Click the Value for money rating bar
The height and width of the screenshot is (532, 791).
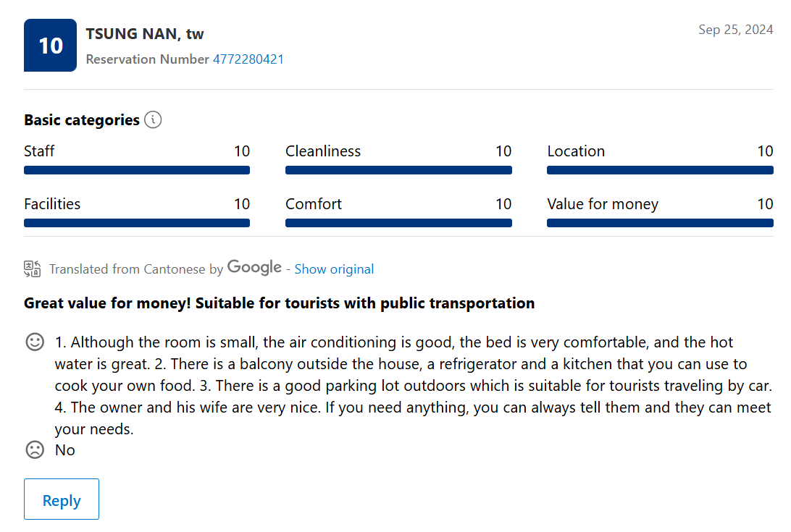pos(660,223)
